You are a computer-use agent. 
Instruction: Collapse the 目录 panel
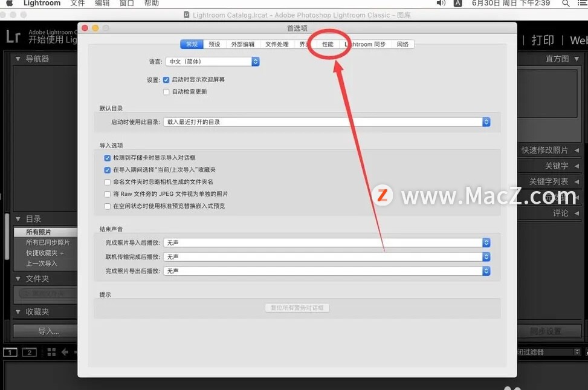tap(18, 219)
